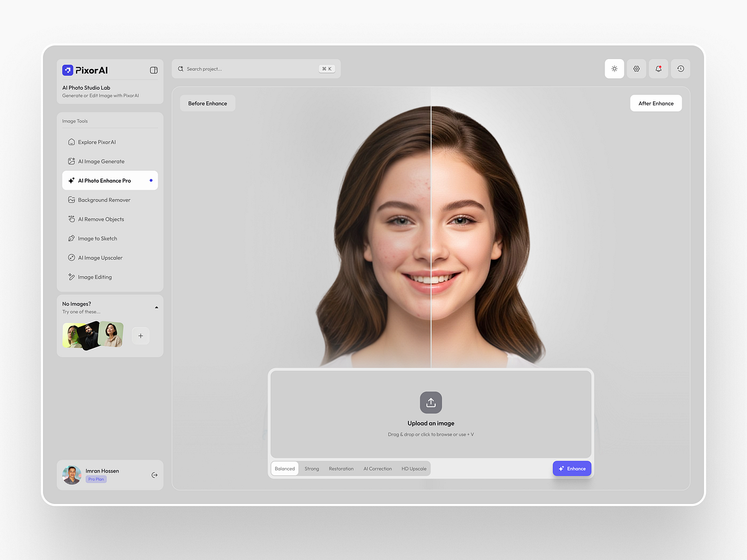Open settings gear icon
This screenshot has width=747, height=560.
pyautogui.click(x=636, y=69)
